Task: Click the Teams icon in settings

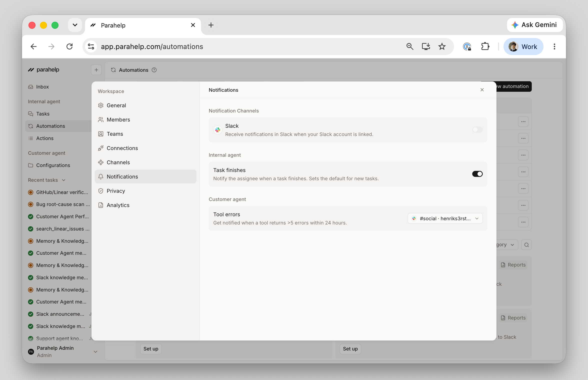Action: click(x=101, y=134)
